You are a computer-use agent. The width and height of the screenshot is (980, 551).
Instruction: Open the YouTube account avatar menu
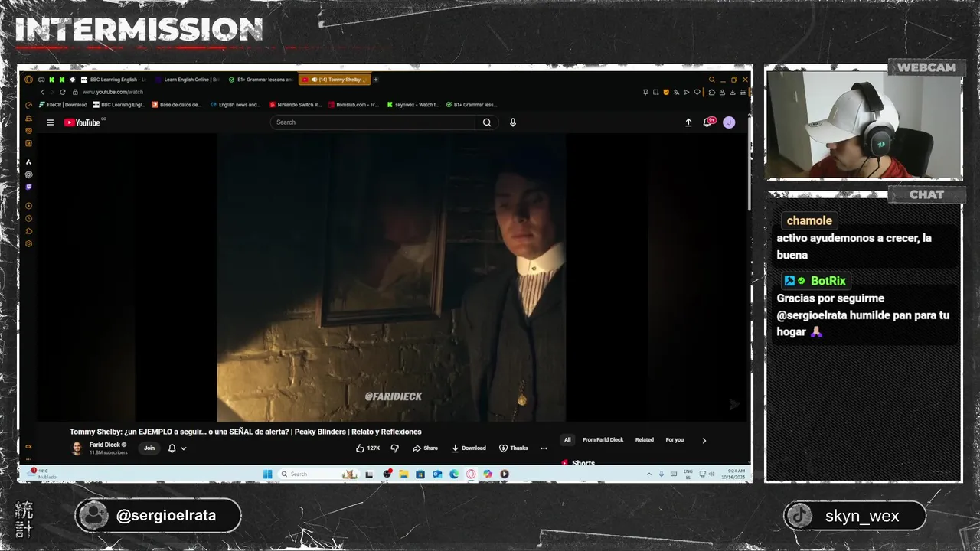[x=729, y=122]
